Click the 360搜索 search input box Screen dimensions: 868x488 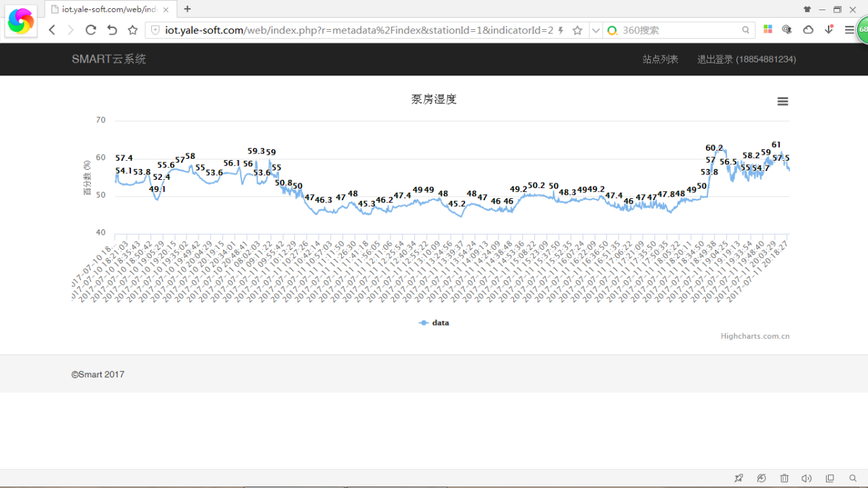[678, 30]
